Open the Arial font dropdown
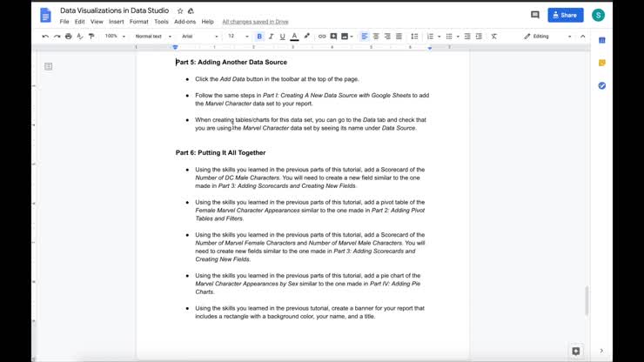Image resolution: width=644 pixels, height=362 pixels. pos(200,37)
